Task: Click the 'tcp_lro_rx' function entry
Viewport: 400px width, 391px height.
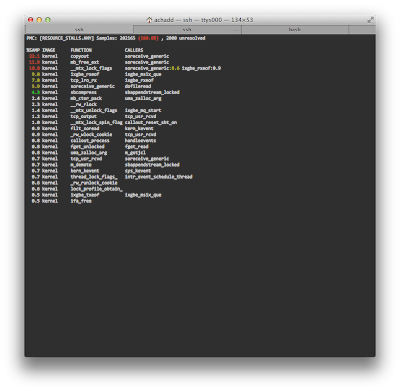Action: pyautogui.click(x=84, y=80)
